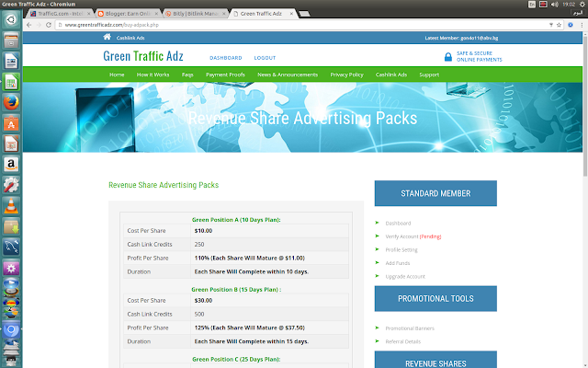Click Cashlink Ads in top blue bar
The height and width of the screenshot is (368, 588).
[130, 38]
